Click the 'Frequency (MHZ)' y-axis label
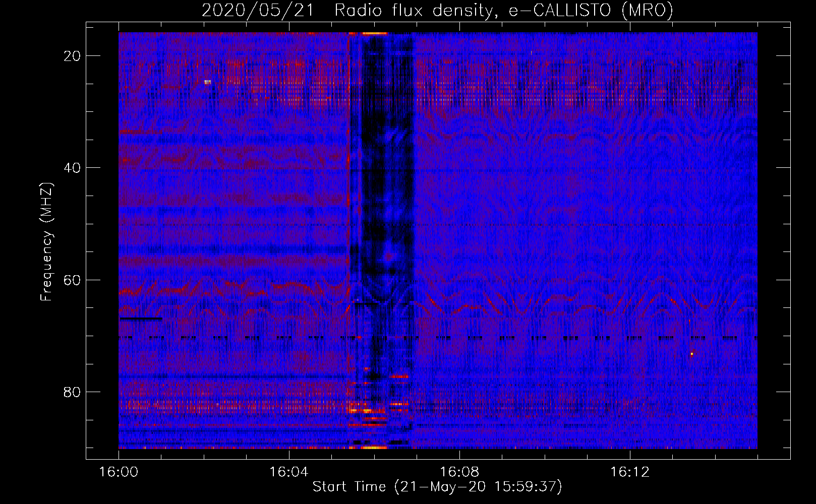816x504 pixels. [x=46, y=242]
